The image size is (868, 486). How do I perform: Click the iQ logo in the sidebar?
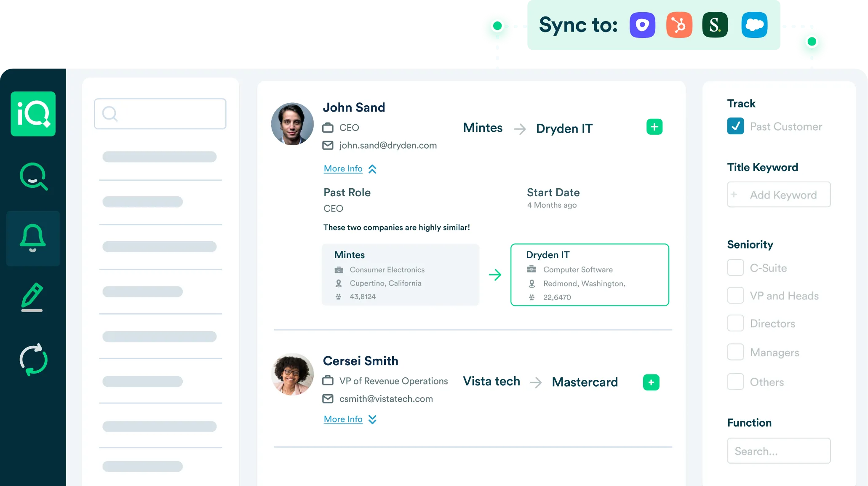pos(33,113)
